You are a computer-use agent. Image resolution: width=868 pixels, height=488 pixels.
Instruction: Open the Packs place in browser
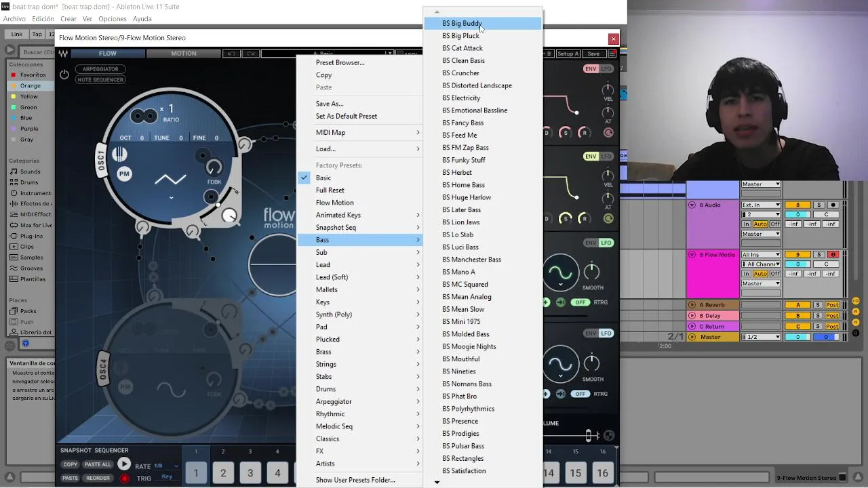pos(28,311)
